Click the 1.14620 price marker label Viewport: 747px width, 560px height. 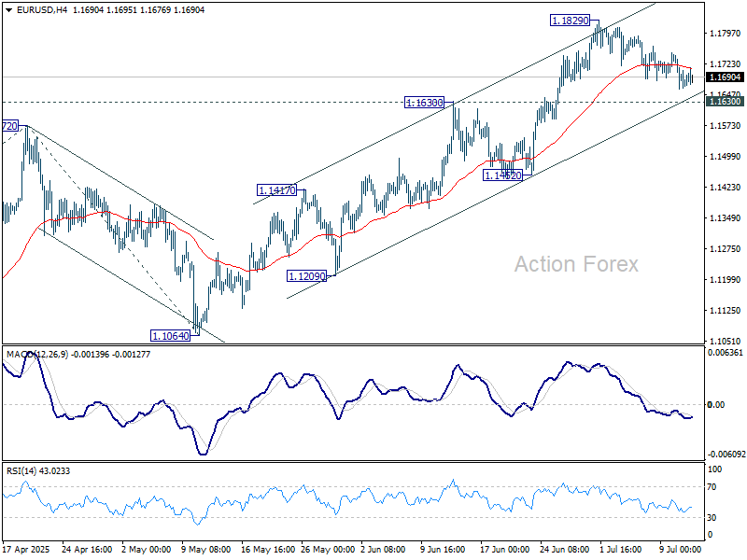tap(502, 175)
